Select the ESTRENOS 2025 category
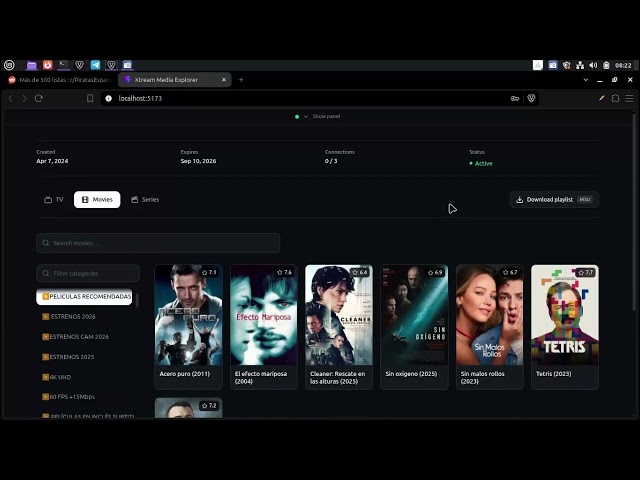This screenshot has width=640, height=480. coord(84,357)
